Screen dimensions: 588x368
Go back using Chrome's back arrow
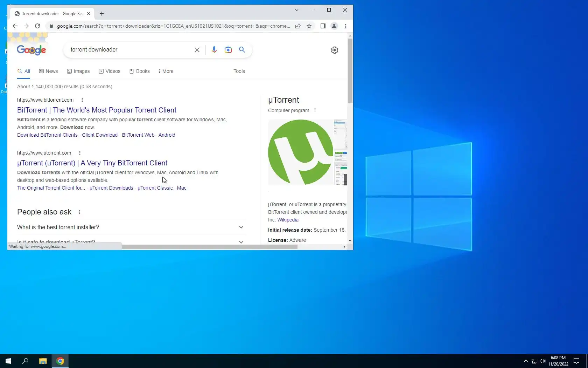click(x=15, y=26)
